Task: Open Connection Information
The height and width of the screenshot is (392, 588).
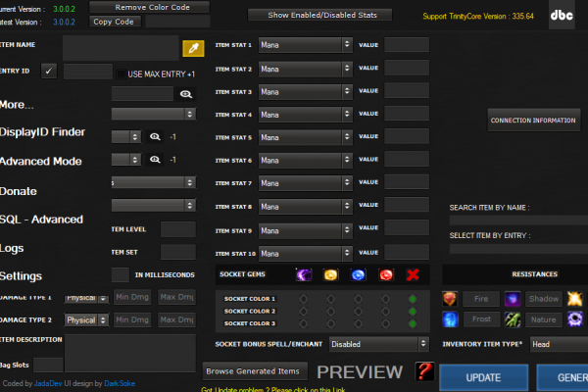Action: (x=534, y=121)
